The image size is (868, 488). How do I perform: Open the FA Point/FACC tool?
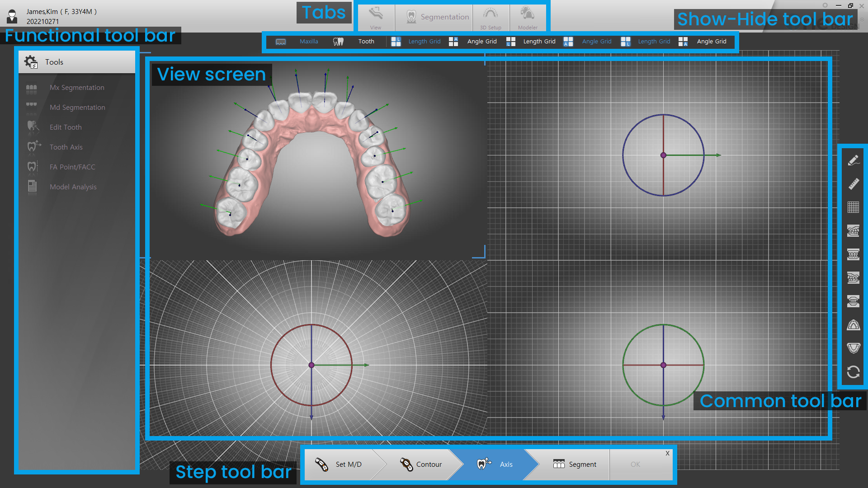pyautogui.click(x=72, y=167)
